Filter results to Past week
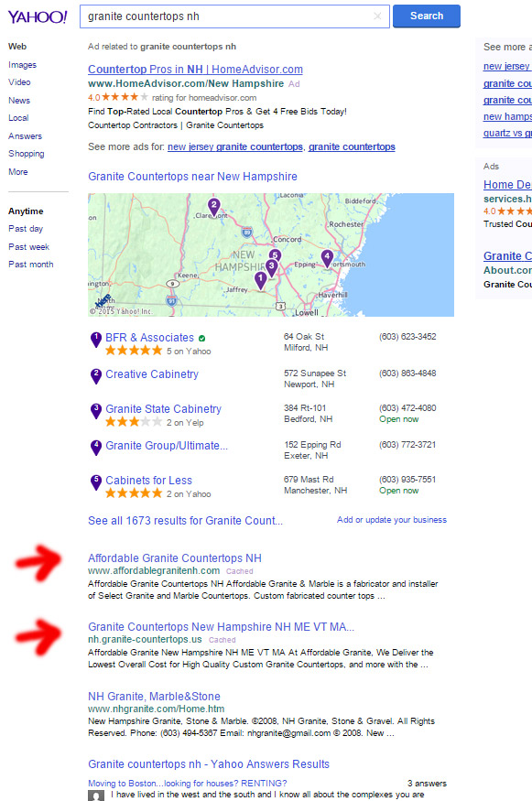532x801 pixels. (x=28, y=247)
